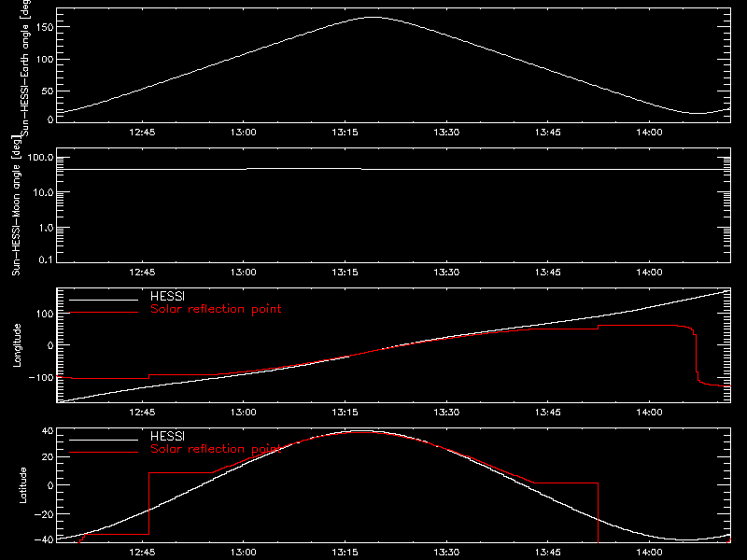Click -100 tick on Longitude plot
The image size is (747, 560).
[41, 377]
